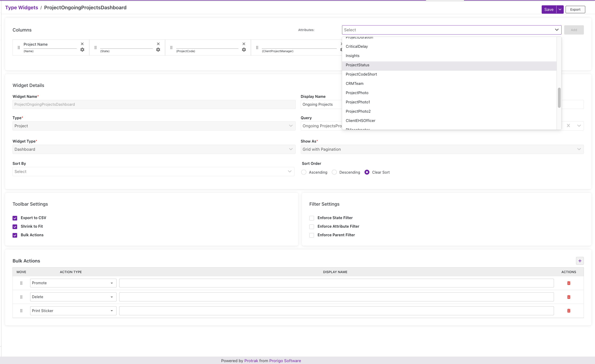The height and width of the screenshot is (364, 595).
Task: Select Descending sort order
Action: click(x=334, y=172)
